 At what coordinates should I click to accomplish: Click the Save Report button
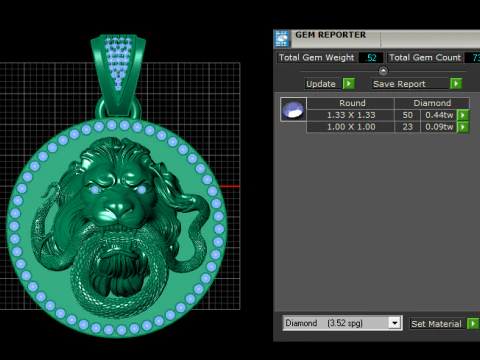click(x=410, y=84)
